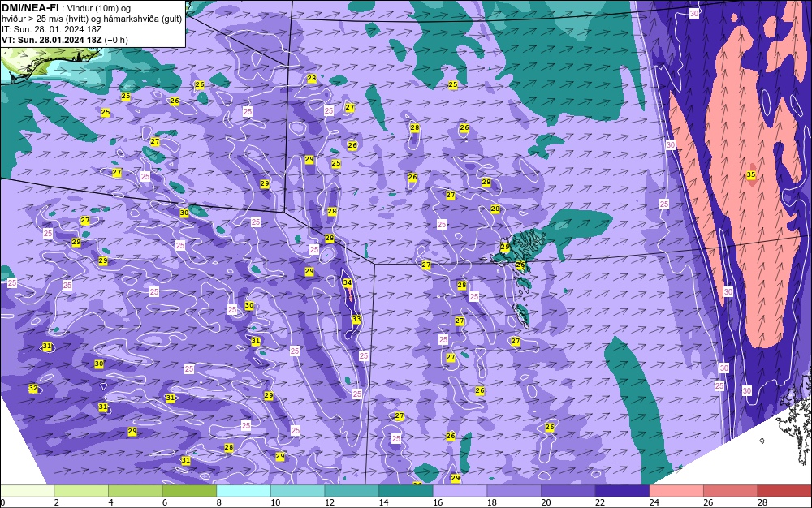Click the line 'hviður > 25 m/s (hvítt) og hámarkshviða (gult)'
Viewport: 812px width, 508px height.
tap(92, 19)
